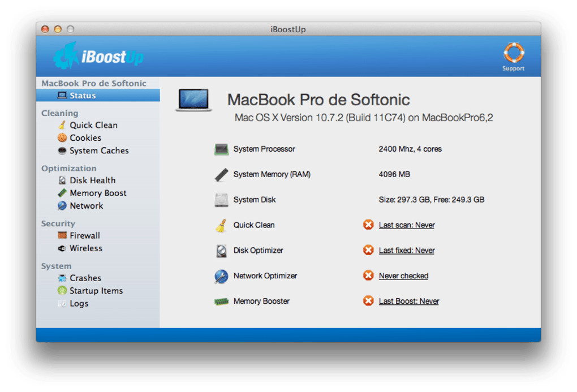Close the iBoostUp window with red button
Screen dimensions: 577x392
click(x=45, y=29)
